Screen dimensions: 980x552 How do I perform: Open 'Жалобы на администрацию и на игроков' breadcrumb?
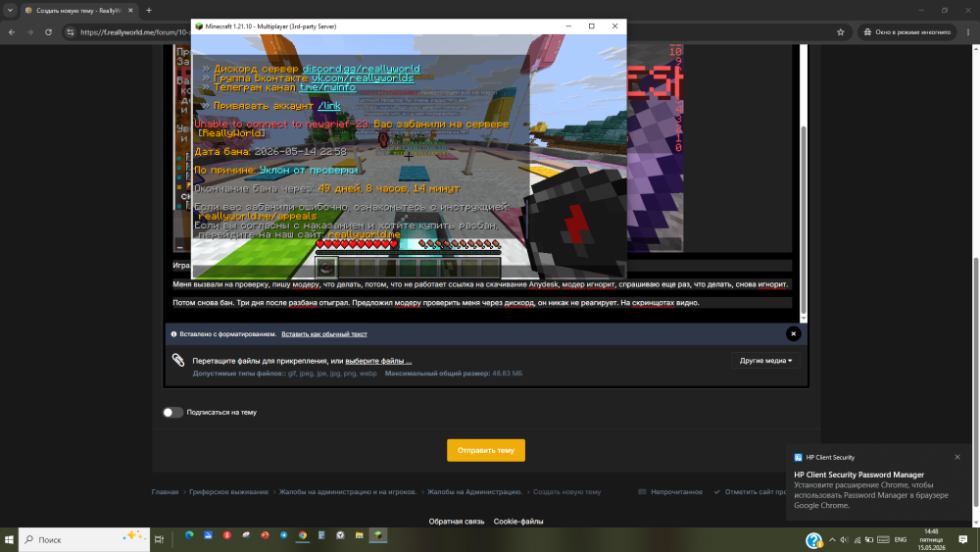(x=348, y=492)
